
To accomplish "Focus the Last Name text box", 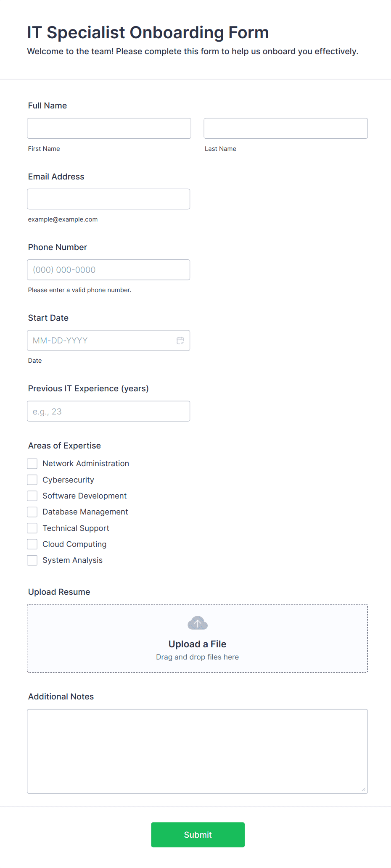I will pos(285,128).
